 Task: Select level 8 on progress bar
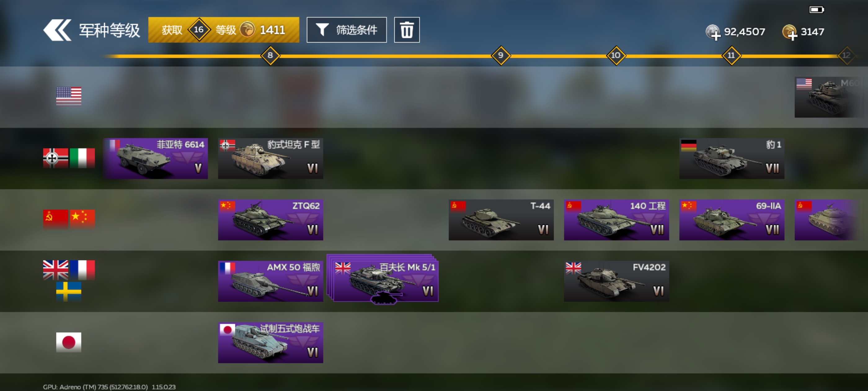pos(270,55)
